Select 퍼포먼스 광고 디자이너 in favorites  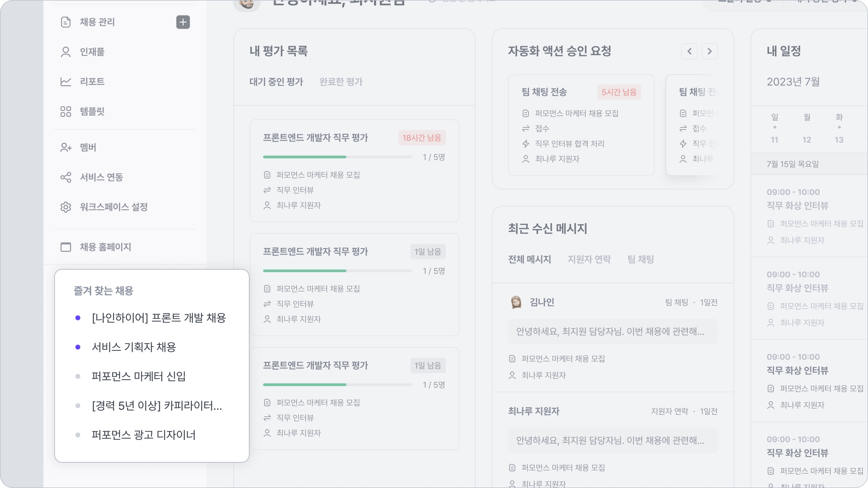click(143, 435)
